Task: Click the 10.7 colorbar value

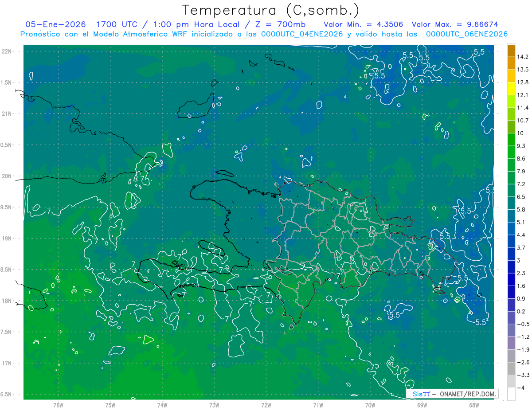Action: [522, 121]
